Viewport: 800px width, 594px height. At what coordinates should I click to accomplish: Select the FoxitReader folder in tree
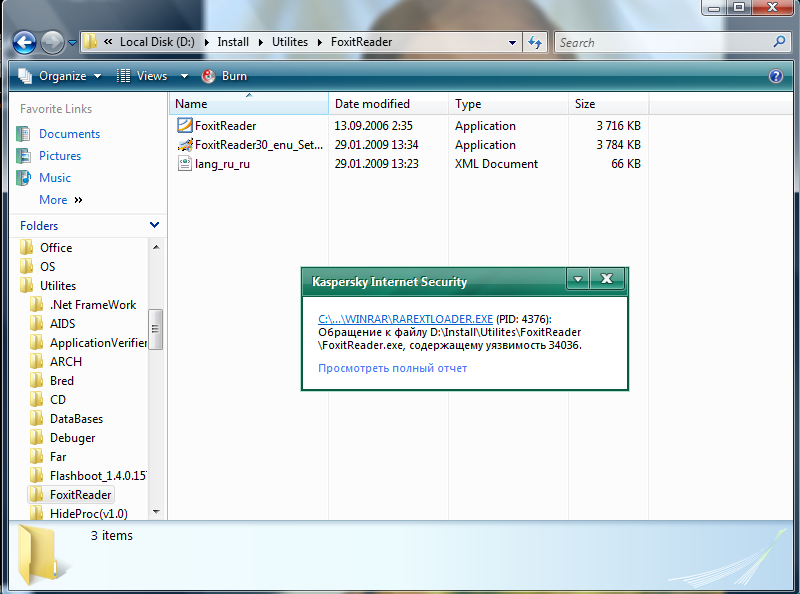(x=80, y=494)
